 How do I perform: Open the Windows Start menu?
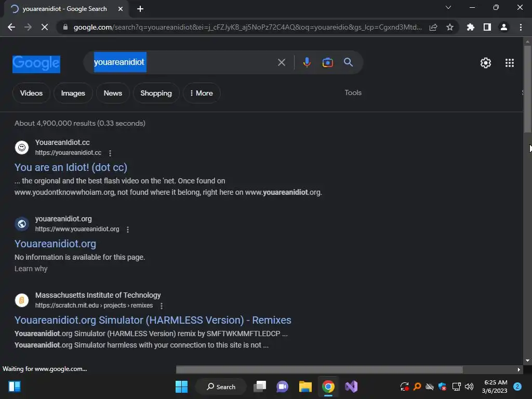point(181,387)
